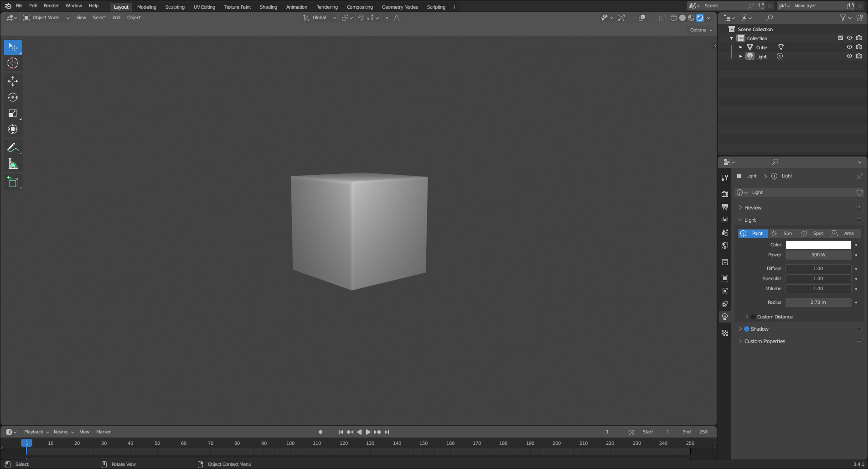The height and width of the screenshot is (469, 868).
Task: Click the light Color swatch
Action: tap(818, 245)
